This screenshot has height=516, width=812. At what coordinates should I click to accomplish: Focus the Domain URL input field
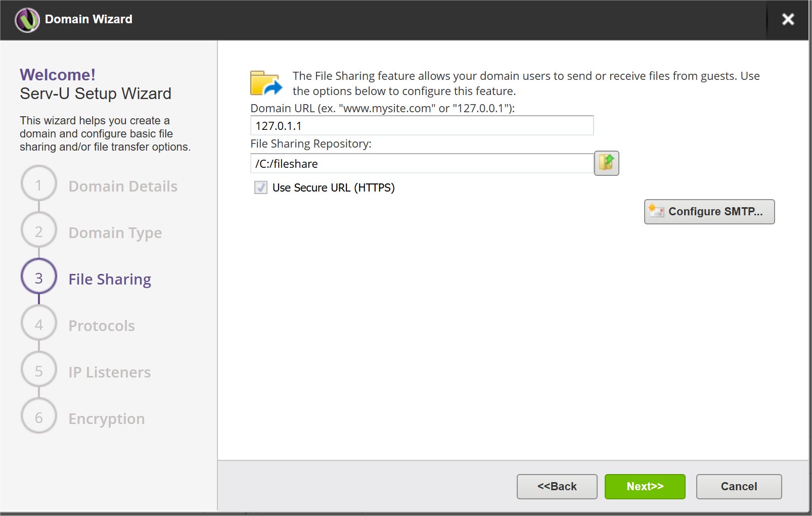pos(422,125)
